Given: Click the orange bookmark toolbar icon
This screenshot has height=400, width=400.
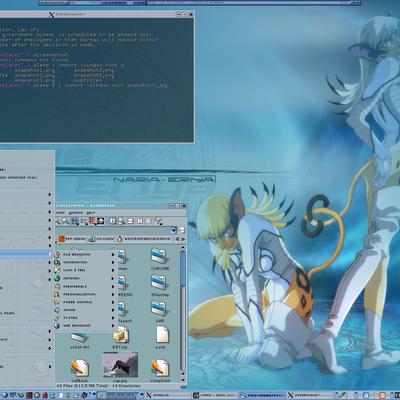Looking at the screenshot, I should (x=61, y=239).
